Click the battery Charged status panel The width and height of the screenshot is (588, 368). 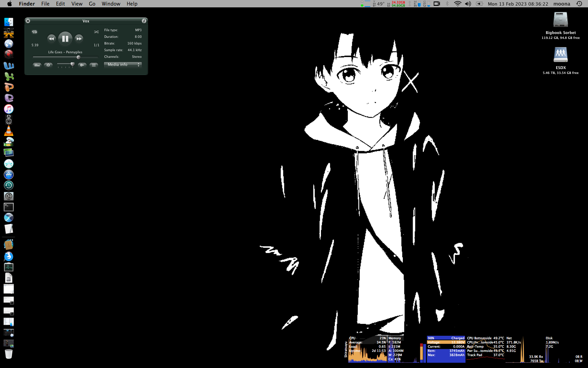point(446,349)
